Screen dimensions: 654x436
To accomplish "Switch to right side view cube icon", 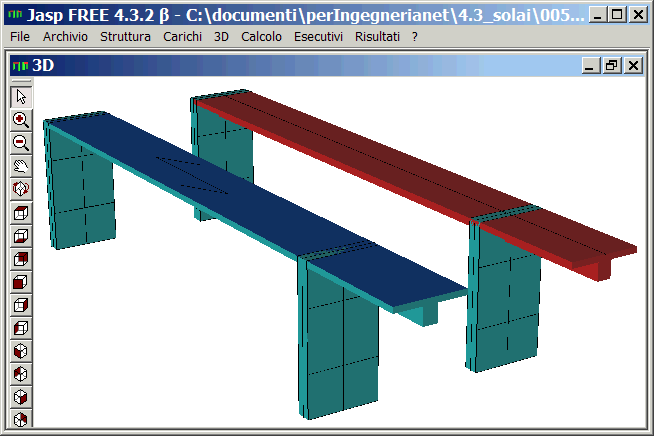I will pyautogui.click(x=21, y=305).
